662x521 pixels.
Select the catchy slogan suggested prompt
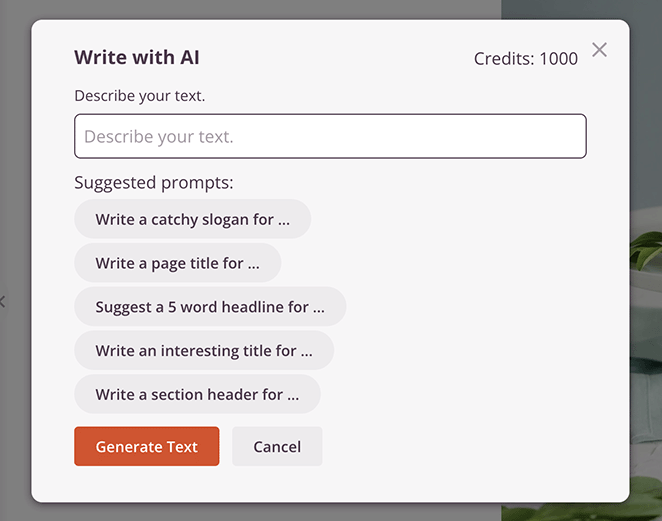pos(192,219)
